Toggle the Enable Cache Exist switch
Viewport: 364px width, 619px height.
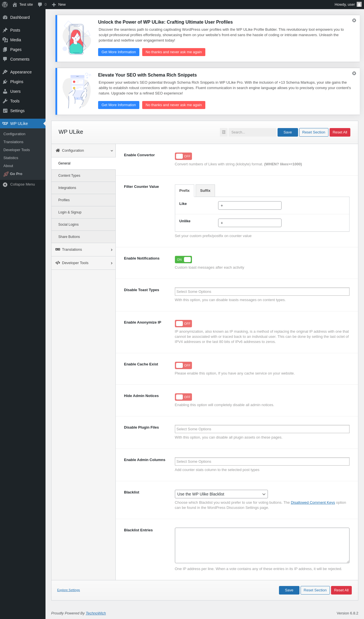click(183, 365)
